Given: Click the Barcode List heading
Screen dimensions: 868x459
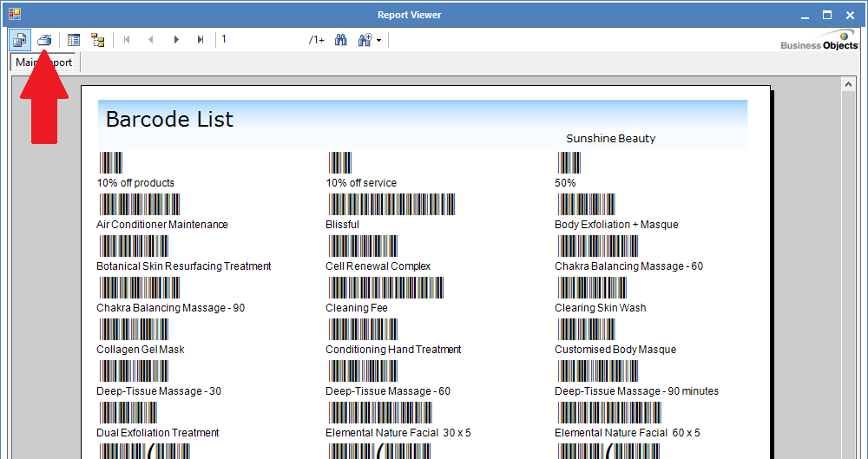Looking at the screenshot, I should pos(169,120).
